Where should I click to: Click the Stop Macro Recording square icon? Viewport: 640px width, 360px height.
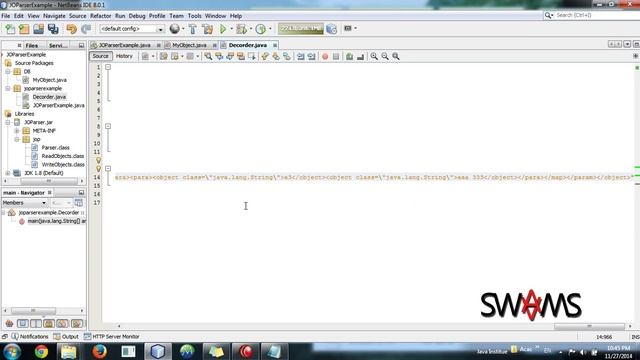[336, 56]
